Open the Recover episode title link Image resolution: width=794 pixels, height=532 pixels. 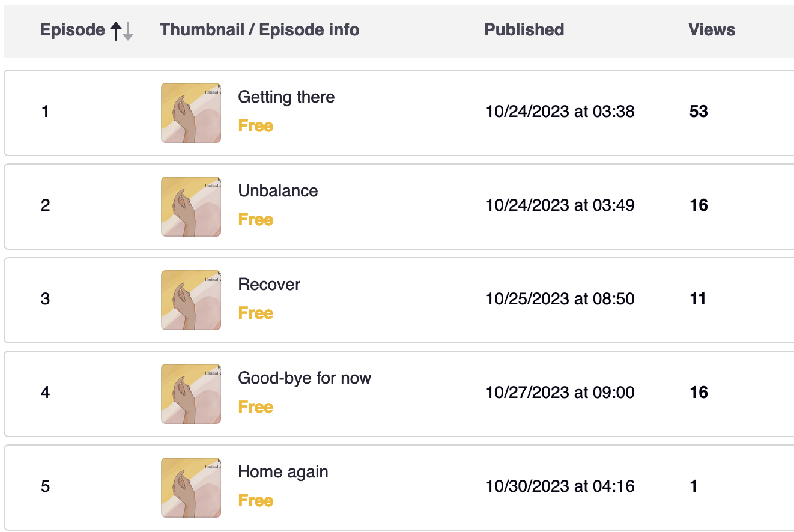pos(269,285)
